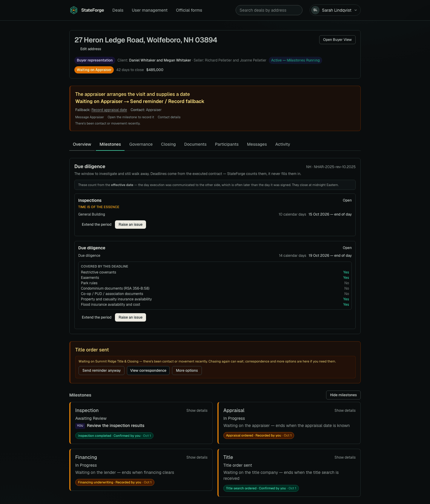
Task: Go to User management
Action: pos(150,10)
